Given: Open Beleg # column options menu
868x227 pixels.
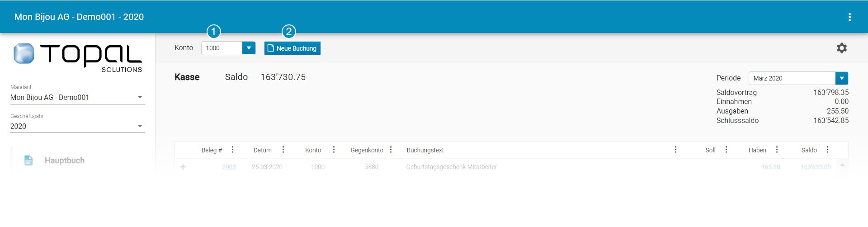Looking at the screenshot, I should 232,150.
